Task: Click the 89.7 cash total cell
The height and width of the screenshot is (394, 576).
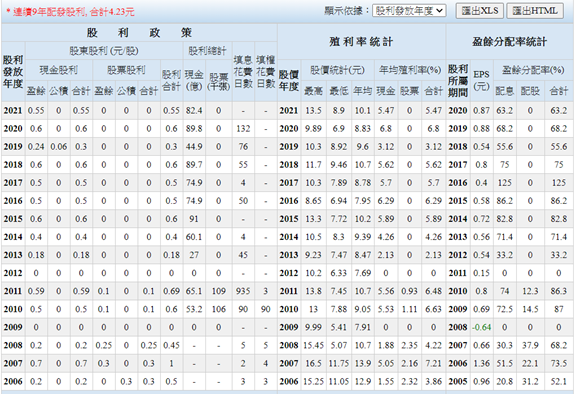Action: [x=194, y=165]
